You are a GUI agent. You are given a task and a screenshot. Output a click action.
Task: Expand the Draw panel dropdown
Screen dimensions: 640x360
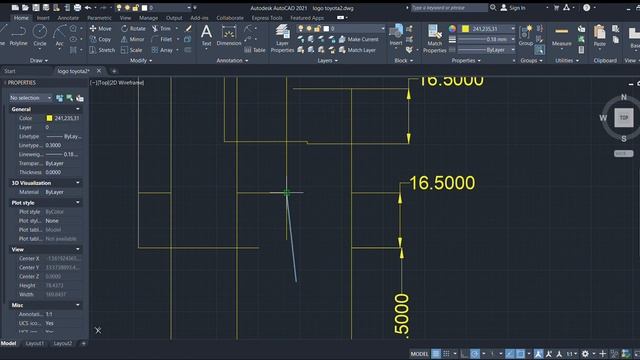pyautogui.click(x=39, y=60)
